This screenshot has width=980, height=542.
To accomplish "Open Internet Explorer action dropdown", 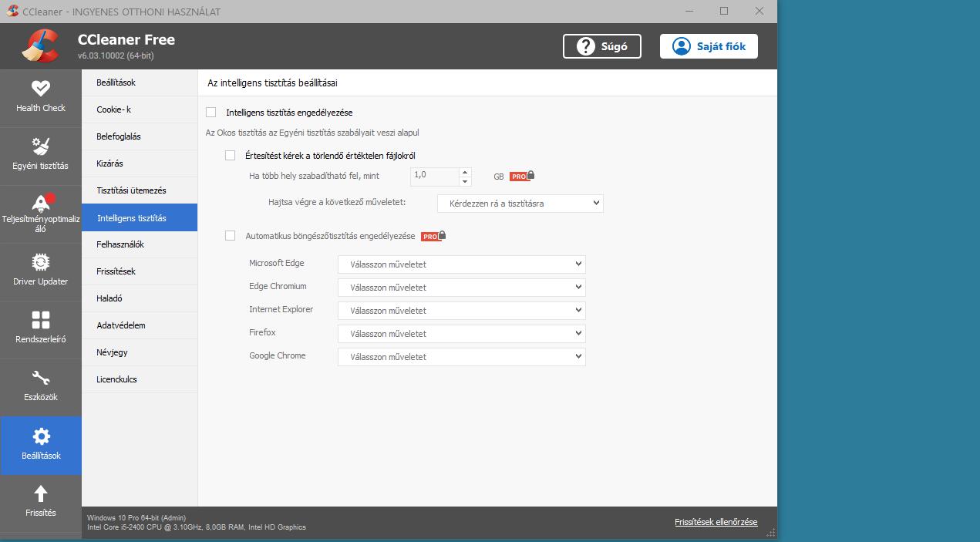I will (x=462, y=311).
